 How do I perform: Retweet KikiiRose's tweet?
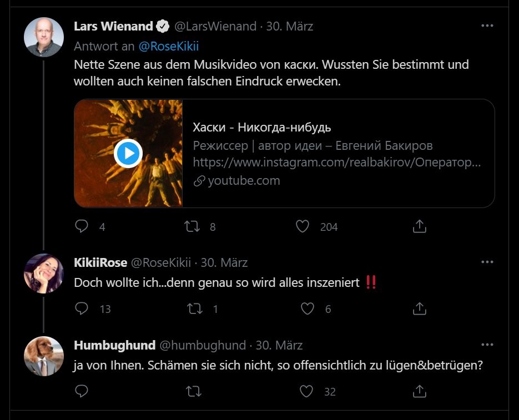click(x=195, y=308)
